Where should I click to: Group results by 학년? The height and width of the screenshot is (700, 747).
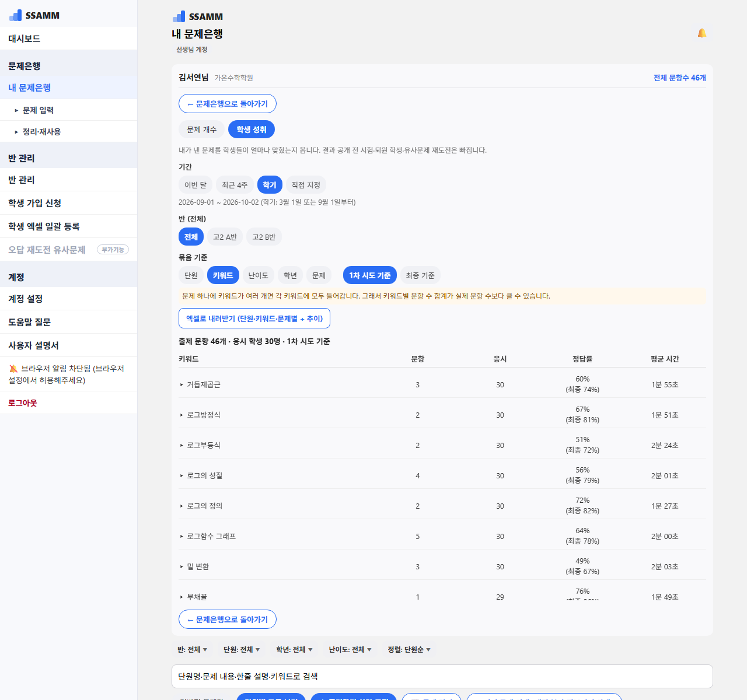coord(290,275)
